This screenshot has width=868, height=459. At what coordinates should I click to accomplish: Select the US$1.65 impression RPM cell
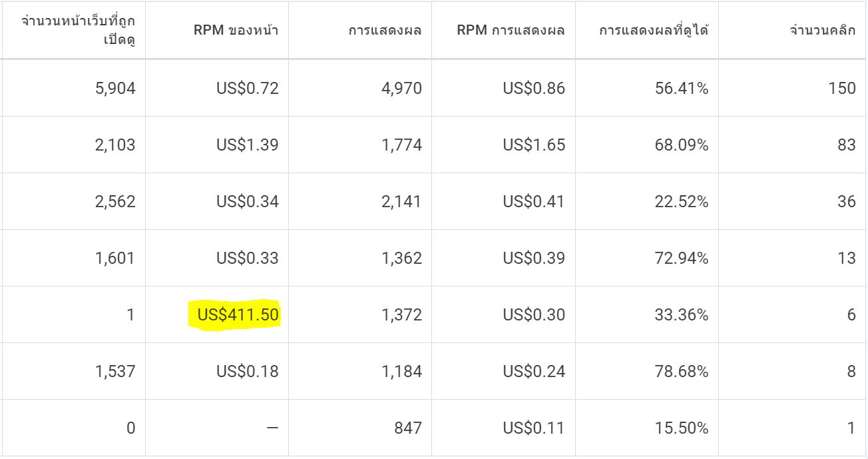[534, 145]
